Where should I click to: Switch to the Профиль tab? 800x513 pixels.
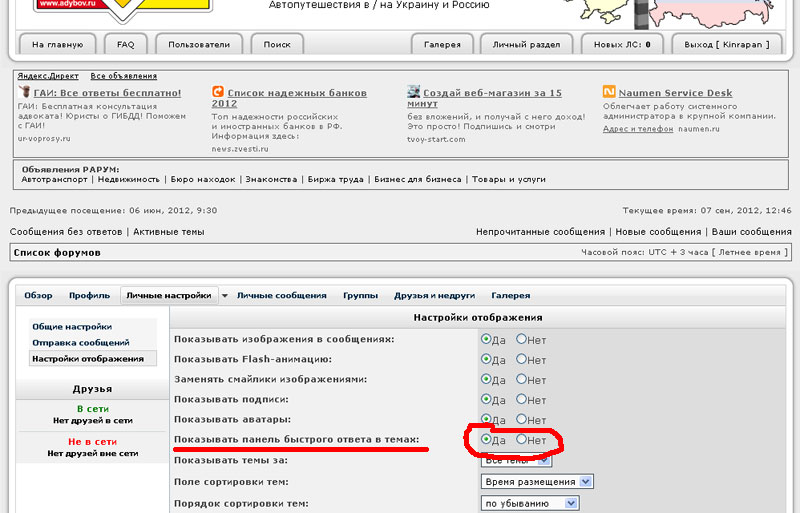(x=89, y=296)
